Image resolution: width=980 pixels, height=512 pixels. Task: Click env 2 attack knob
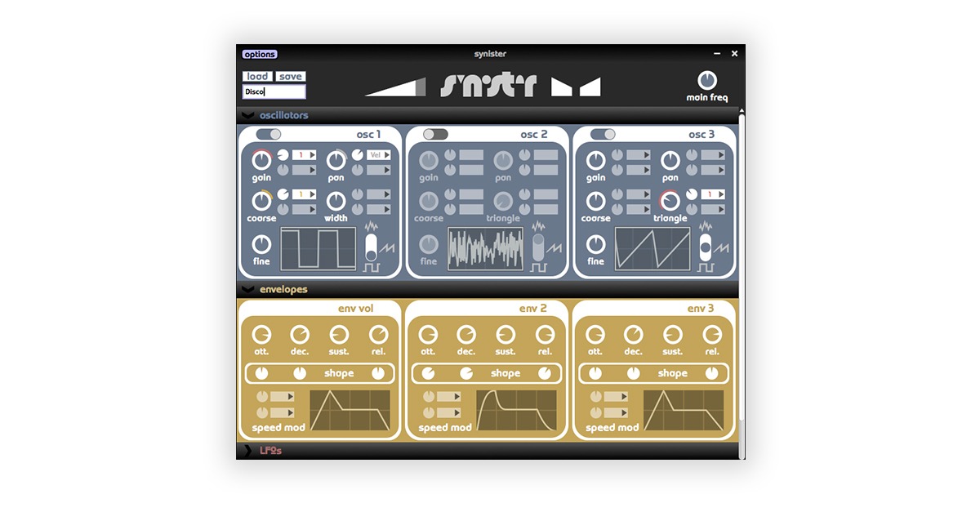point(428,334)
